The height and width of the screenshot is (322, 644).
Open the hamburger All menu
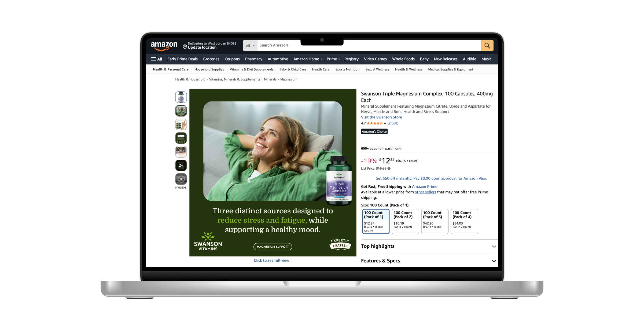click(157, 59)
